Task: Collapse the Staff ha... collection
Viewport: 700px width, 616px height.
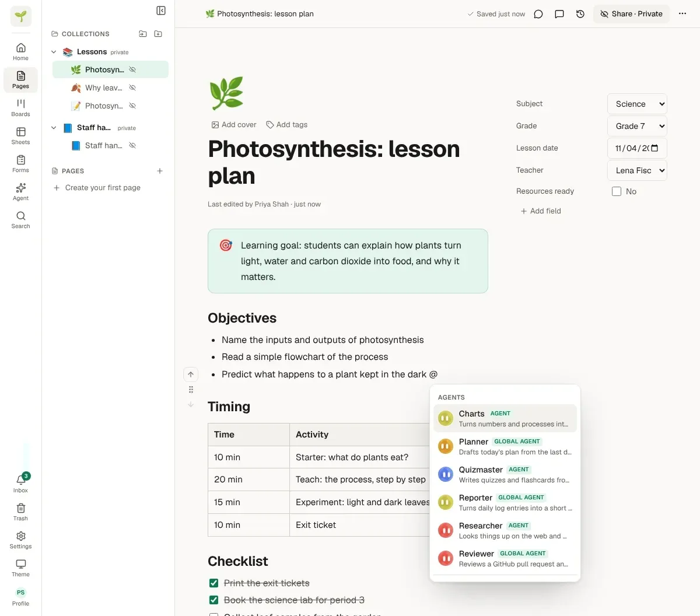Action: 54,128
